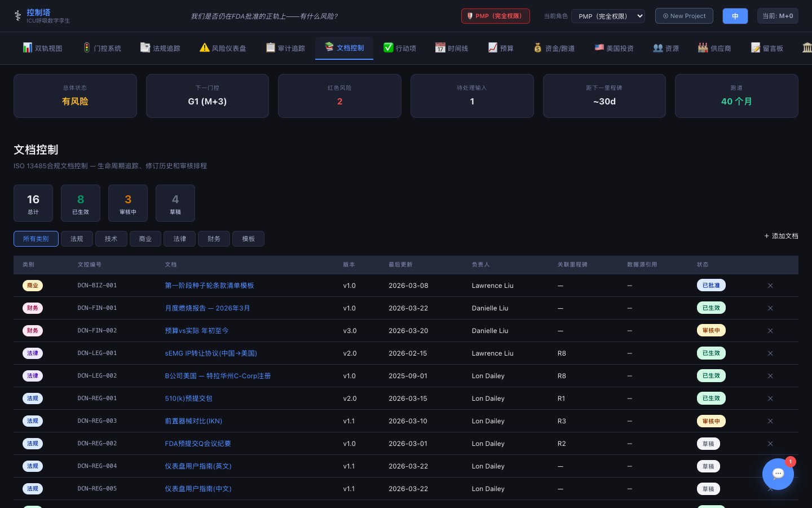Click 已批准 status badge for DCN-BIZ-001

point(711,286)
